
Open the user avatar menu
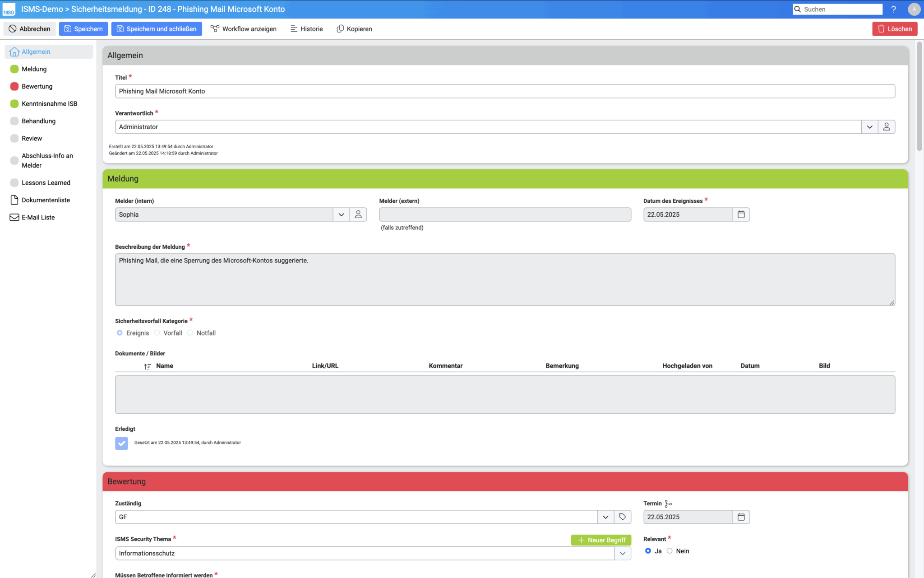[914, 9]
